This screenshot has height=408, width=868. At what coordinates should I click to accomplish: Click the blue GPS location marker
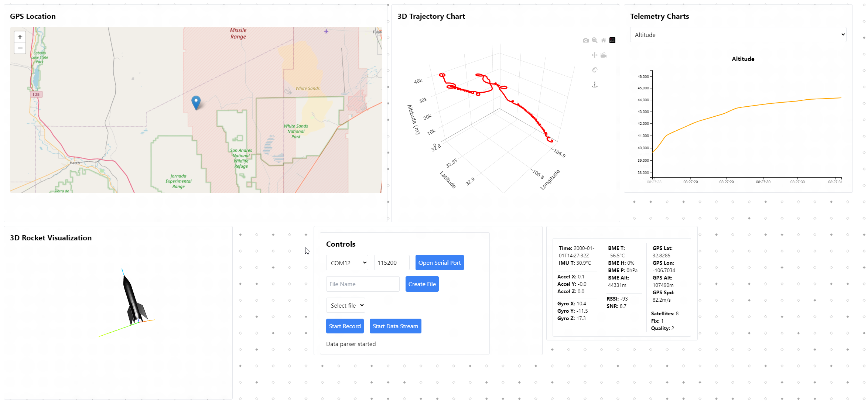pyautogui.click(x=196, y=102)
